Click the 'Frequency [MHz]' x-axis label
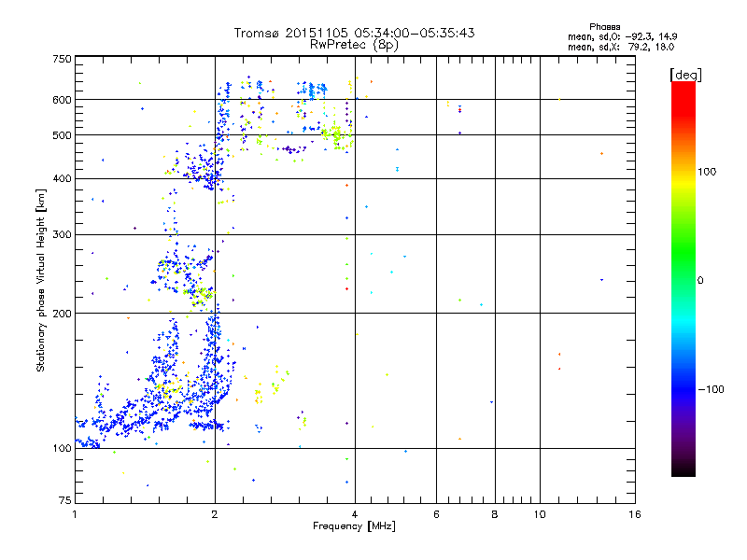Screen dimensions: 747x560 [x=354, y=526]
